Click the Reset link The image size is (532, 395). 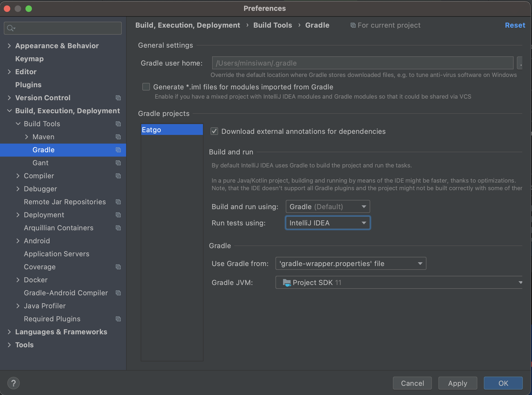point(515,25)
